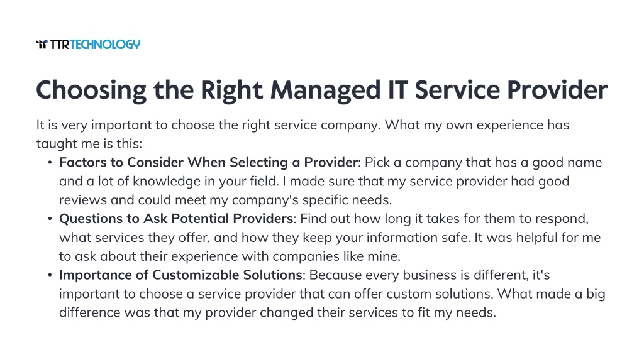Click the TTR logo symbol icon
644x362 pixels.
click(42, 45)
